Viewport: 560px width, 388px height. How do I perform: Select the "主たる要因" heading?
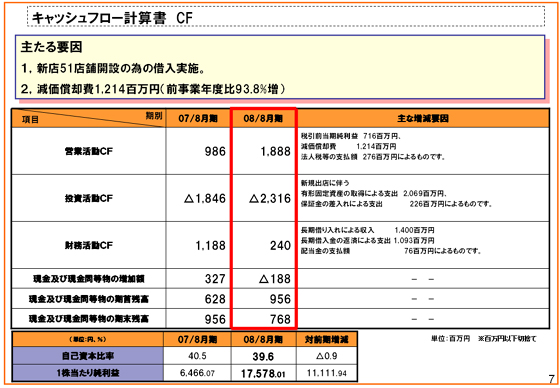click(x=51, y=47)
